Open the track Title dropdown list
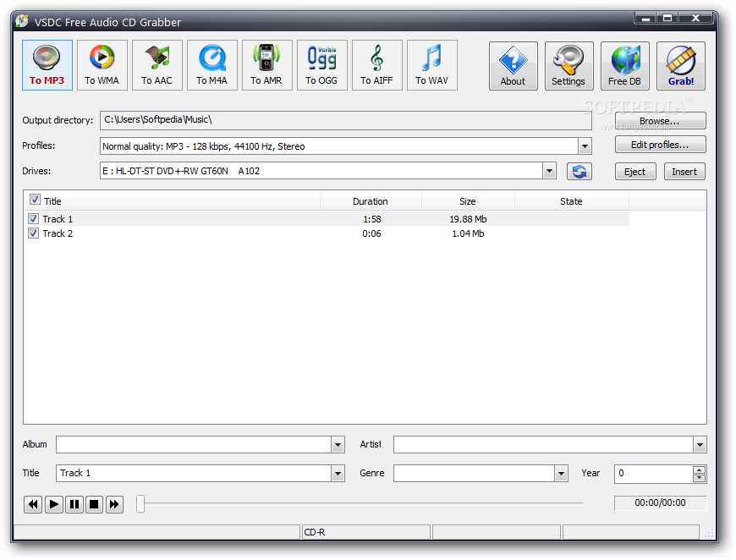Viewport: 736px width, 560px height. click(338, 473)
